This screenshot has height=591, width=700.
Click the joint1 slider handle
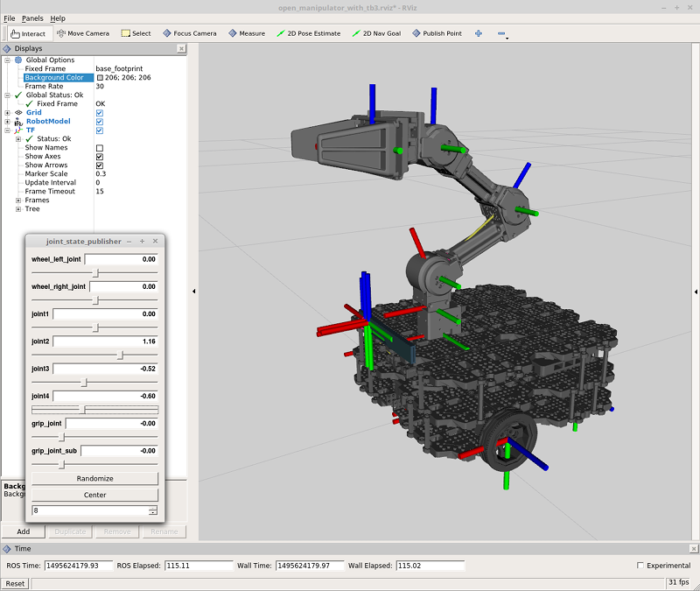click(x=95, y=327)
